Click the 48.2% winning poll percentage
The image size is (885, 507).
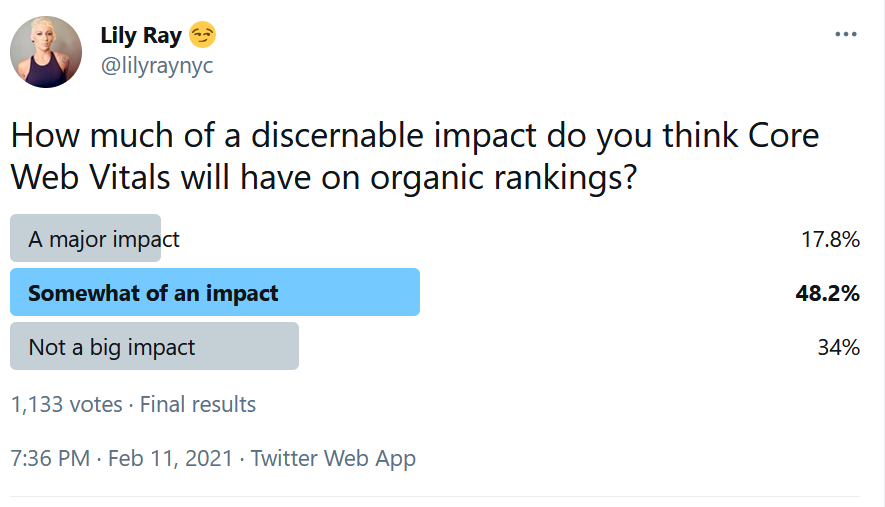pyautogui.click(x=827, y=294)
